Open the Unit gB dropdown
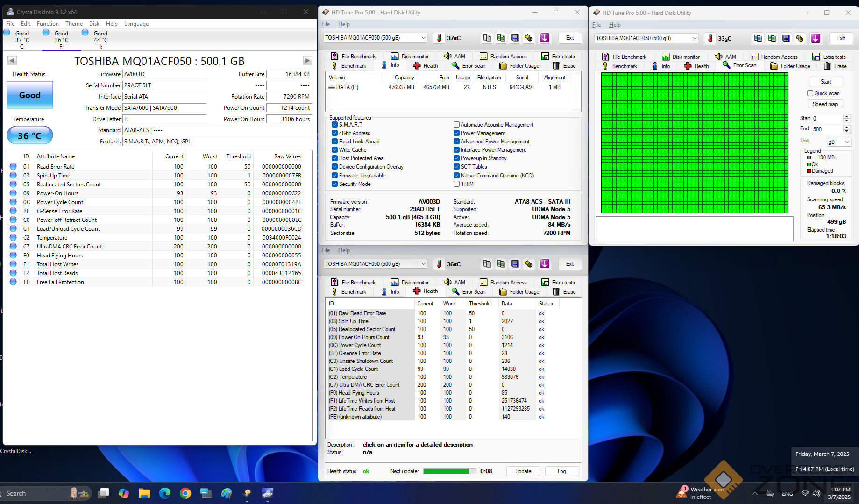The width and height of the screenshot is (859, 504). 839,142
